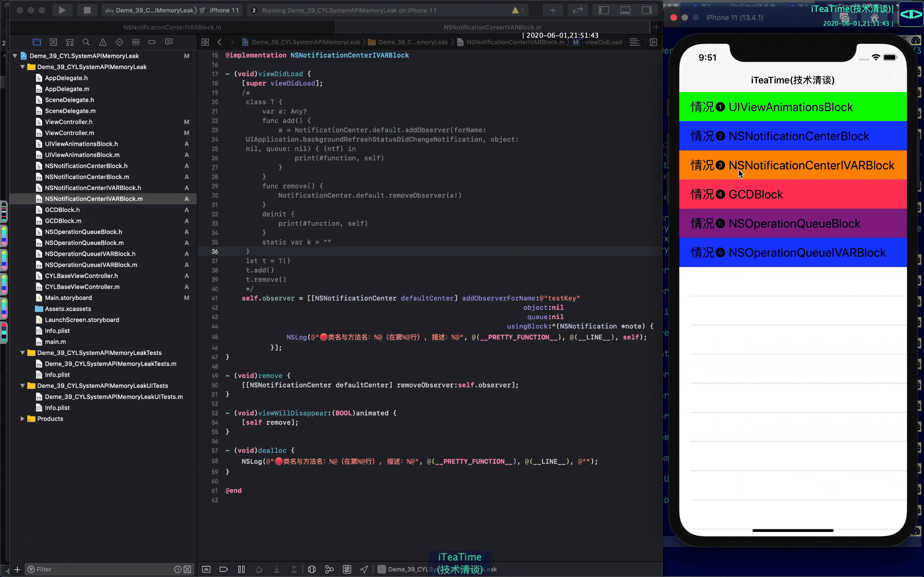
Task: Click 情况❹ GCDBlock list item
Action: (792, 195)
